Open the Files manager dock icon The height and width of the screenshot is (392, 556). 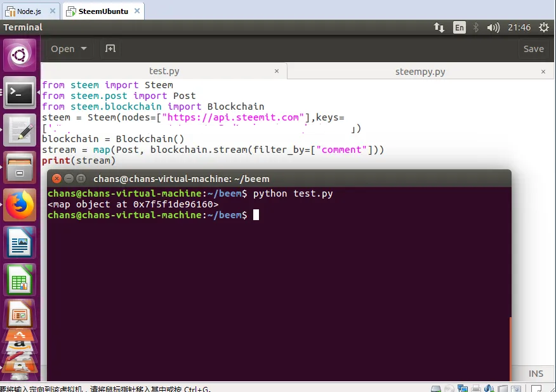pyautogui.click(x=20, y=167)
